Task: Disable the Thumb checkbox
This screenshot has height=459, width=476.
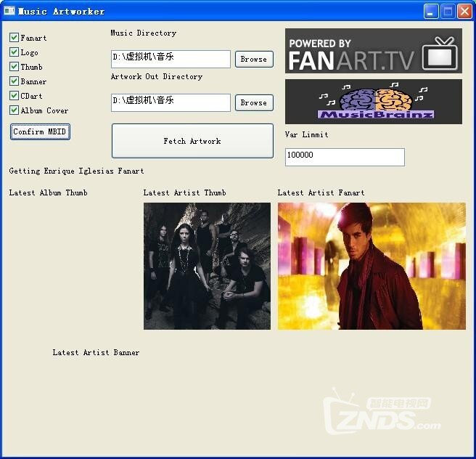Action: pos(14,67)
